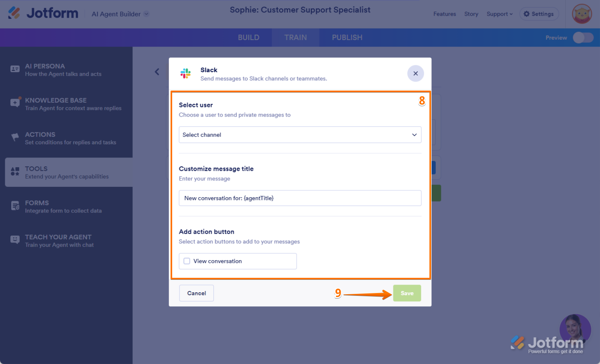Toggle the Preview switch on
600x364 pixels.
[583, 38]
